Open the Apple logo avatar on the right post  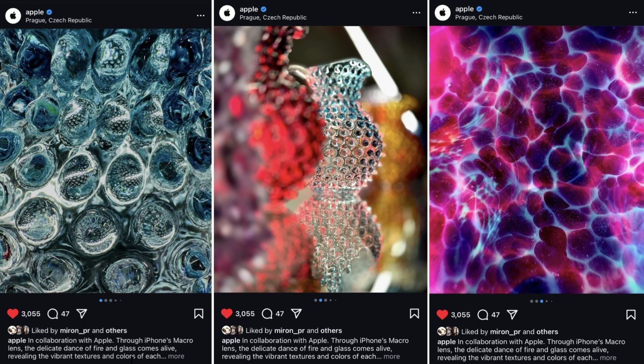(x=443, y=13)
